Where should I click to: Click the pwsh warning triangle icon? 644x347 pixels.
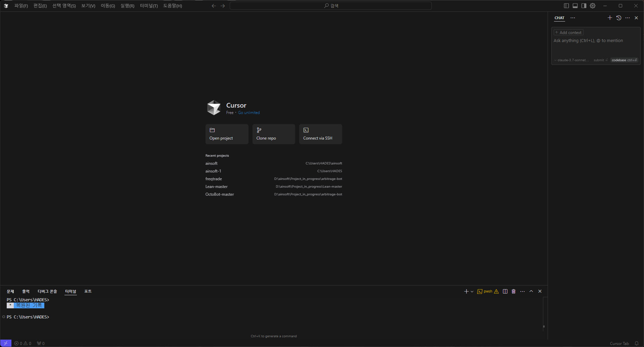496,292
